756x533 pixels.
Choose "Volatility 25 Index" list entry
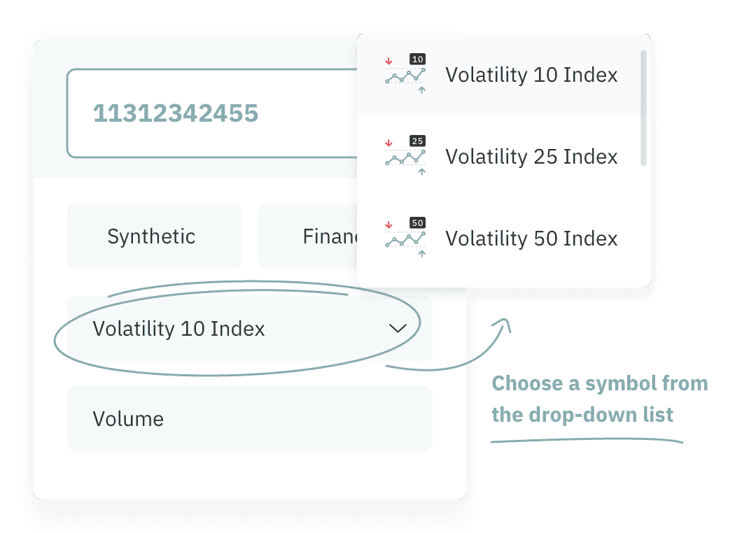531,157
